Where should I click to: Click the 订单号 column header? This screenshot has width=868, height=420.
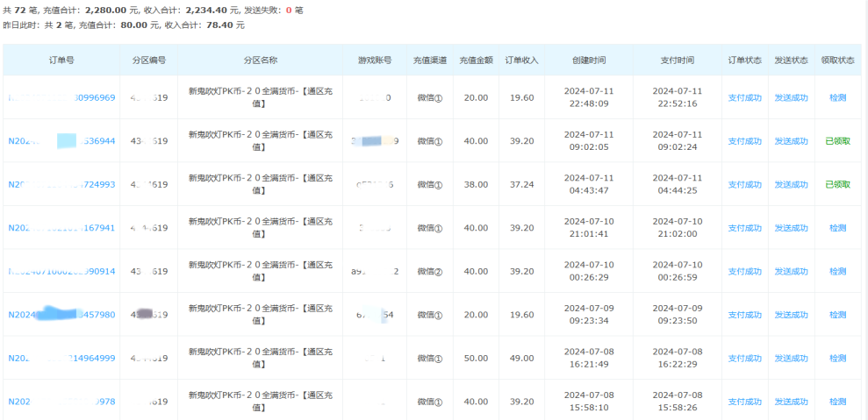click(61, 61)
